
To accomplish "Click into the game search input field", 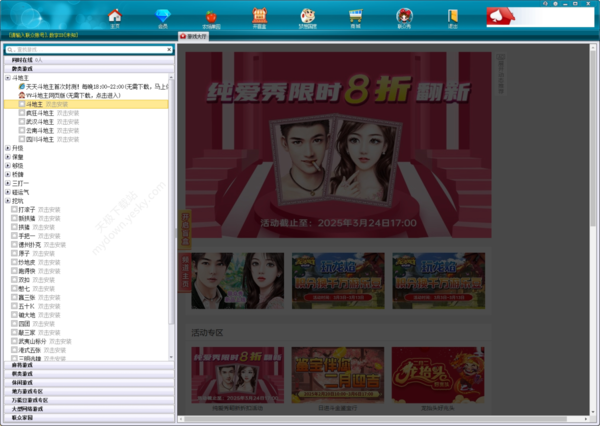I will (90, 50).
